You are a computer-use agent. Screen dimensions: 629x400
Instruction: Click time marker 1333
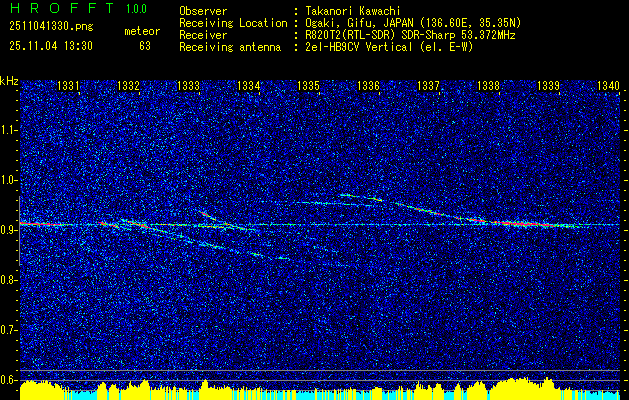coord(188,86)
